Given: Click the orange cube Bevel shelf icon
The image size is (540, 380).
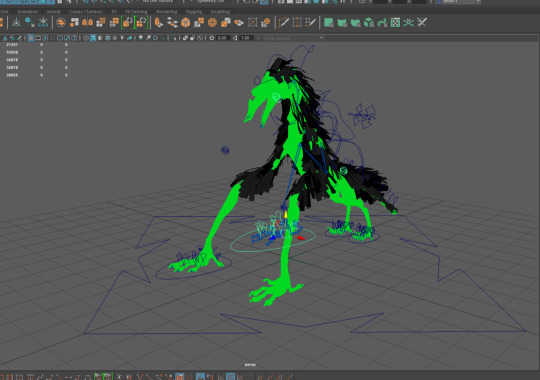Looking at the screenshot, I should 186,23.
